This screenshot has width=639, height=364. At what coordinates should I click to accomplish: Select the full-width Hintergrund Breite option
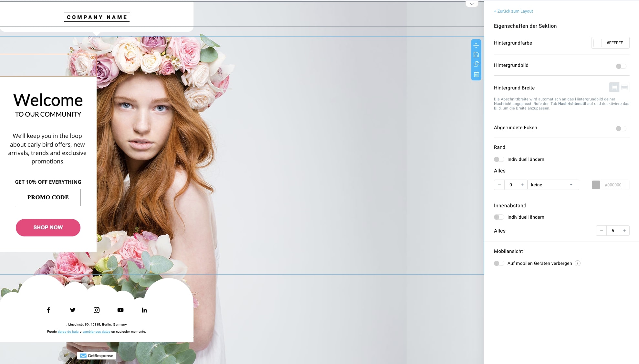[624, 87]
